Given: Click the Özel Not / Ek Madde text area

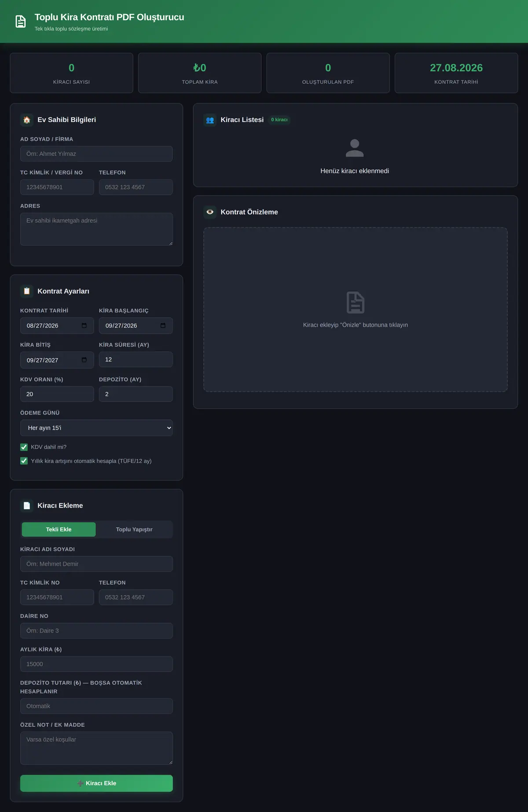Looking at the screenshot, I should 96,748.
